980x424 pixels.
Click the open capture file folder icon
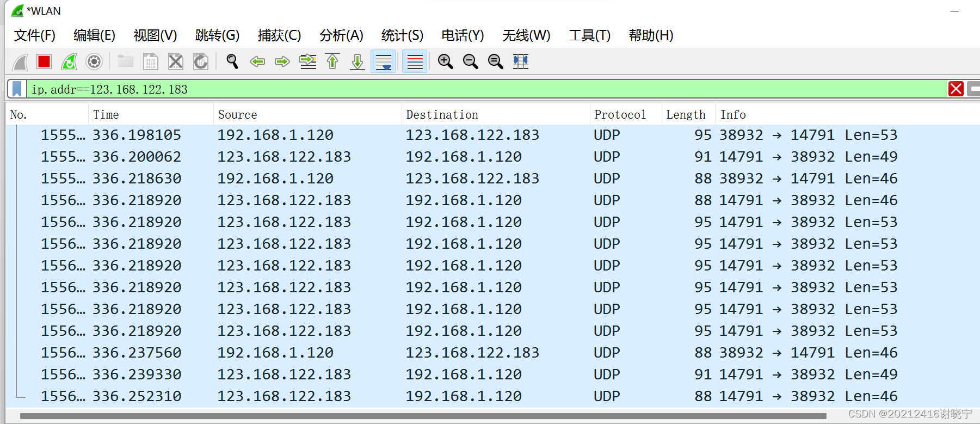coord(126,62)
